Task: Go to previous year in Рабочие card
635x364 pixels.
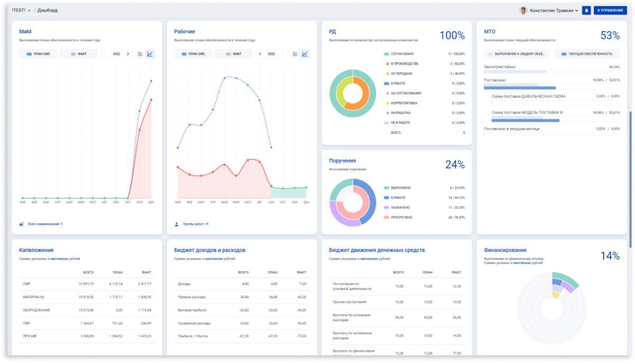Action: tap(260, 54)
